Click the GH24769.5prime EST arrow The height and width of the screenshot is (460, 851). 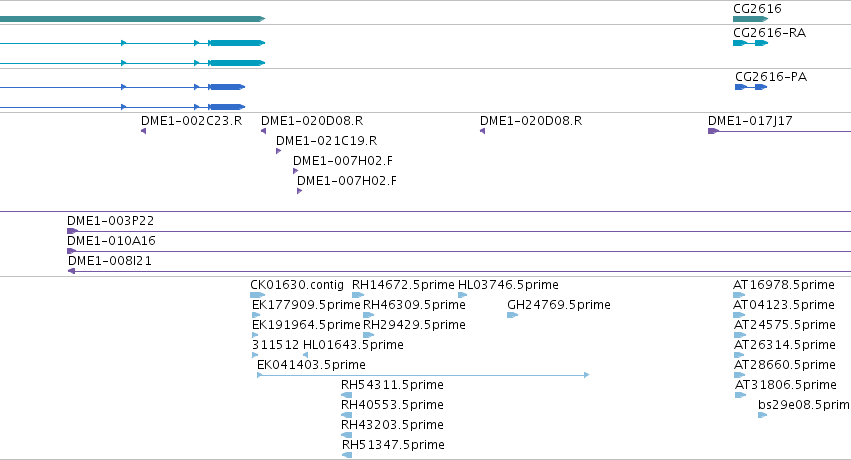click(x=512, y=315)
